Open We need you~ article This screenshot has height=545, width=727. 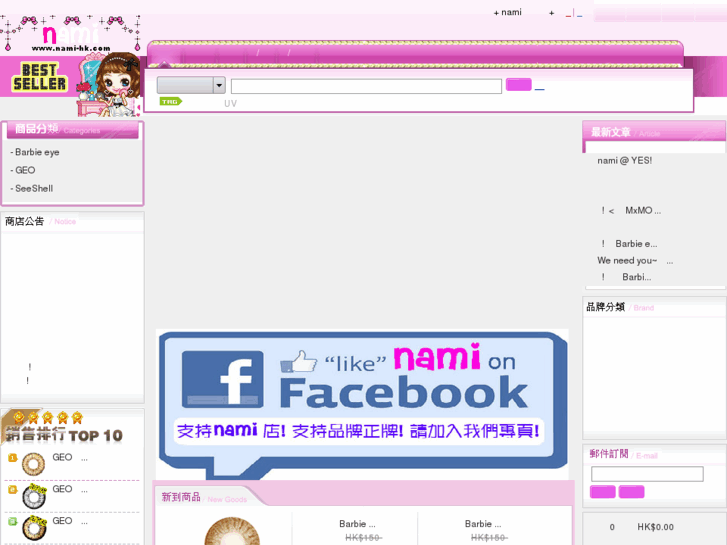click(x=635, y=260)
